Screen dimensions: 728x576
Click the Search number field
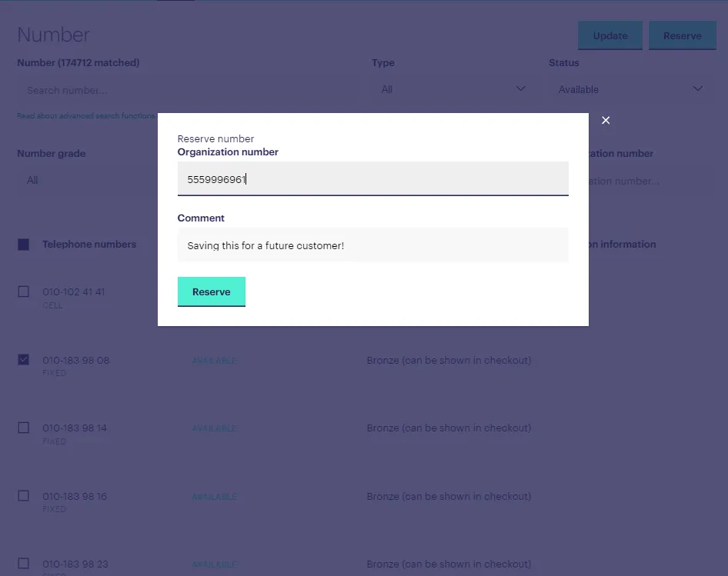[188, 90]
